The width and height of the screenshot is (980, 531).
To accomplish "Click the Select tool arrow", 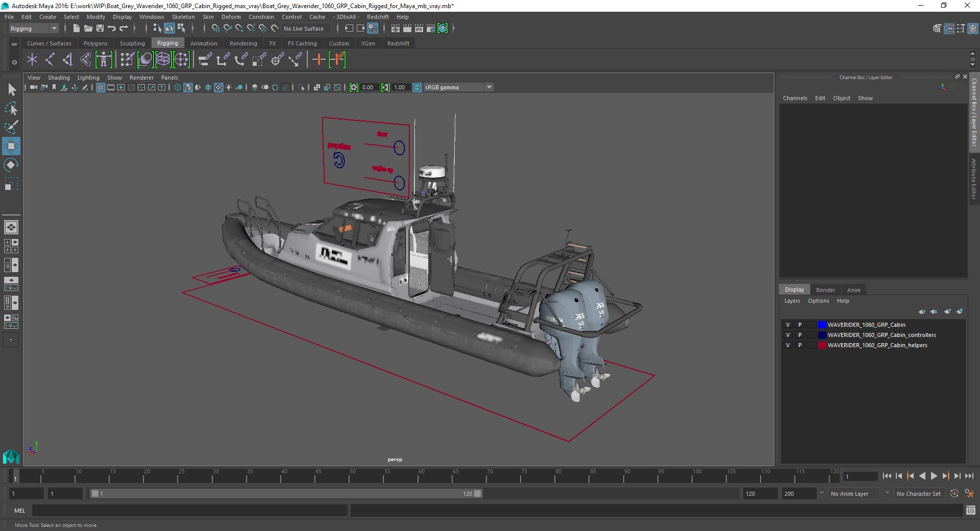I will 12,90.
